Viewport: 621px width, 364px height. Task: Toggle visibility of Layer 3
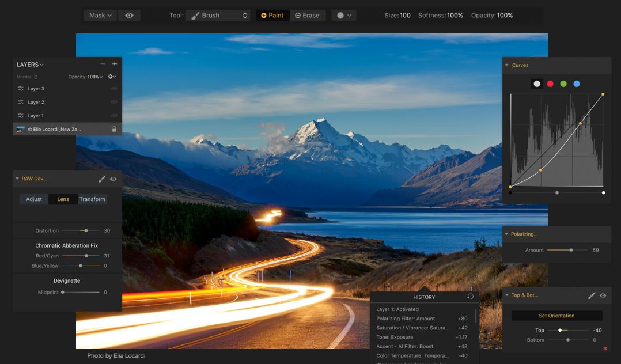(x=114, y=89)
